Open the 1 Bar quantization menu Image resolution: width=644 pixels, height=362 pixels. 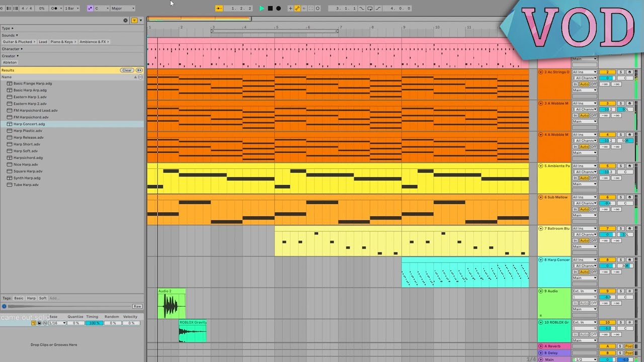pyautogui.click(x=72, y=9)
